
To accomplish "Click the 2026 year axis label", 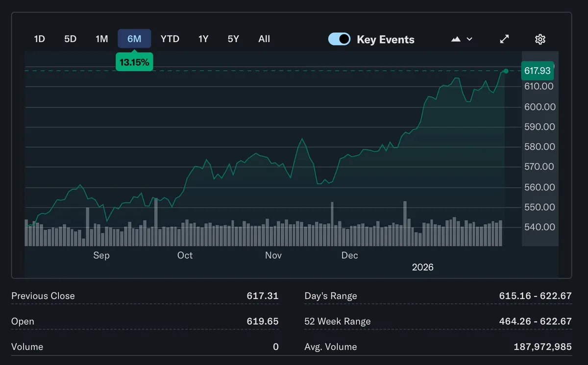I will (x=422, y=267).
